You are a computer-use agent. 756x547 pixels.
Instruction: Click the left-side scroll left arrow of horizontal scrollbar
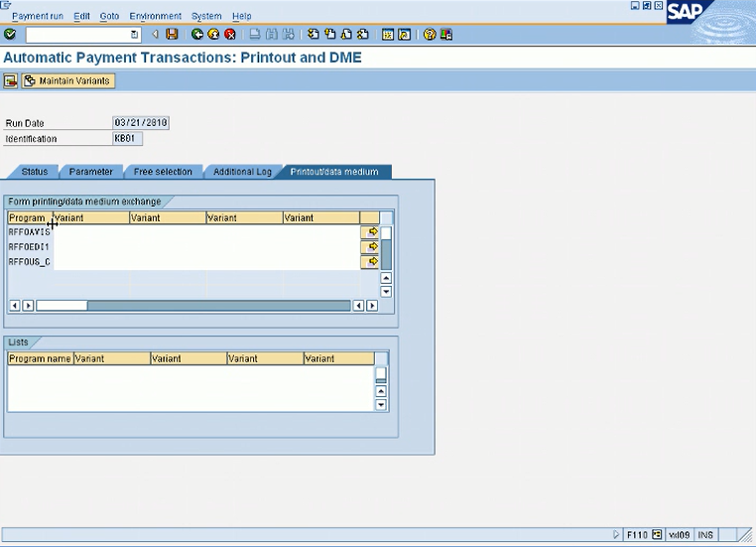15,306
